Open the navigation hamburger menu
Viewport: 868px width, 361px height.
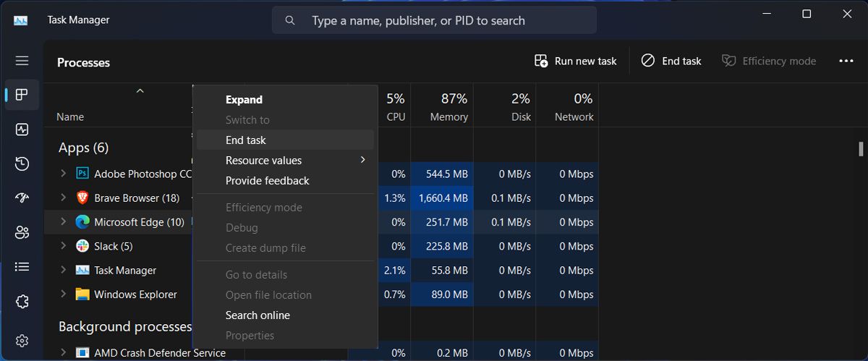pyautogui.click(x=22, y=61)
